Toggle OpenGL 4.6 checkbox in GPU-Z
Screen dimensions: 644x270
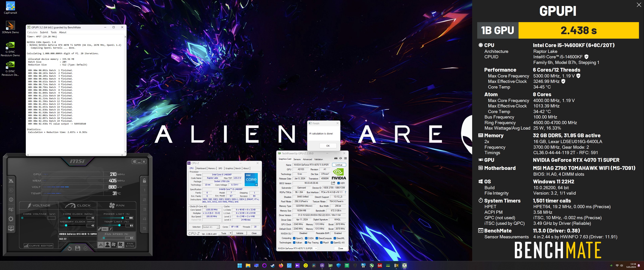click(x=332, y=242)
